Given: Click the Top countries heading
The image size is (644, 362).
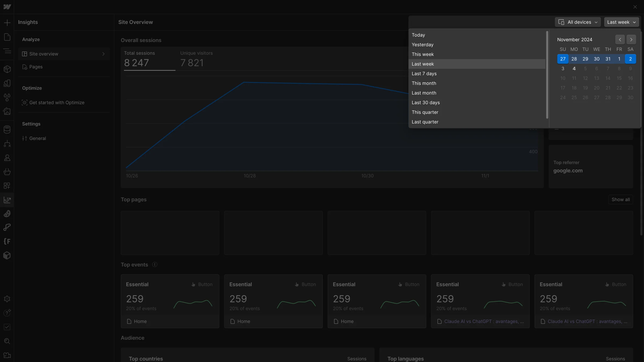Looking at the screenshot, I should click(146, 359).
